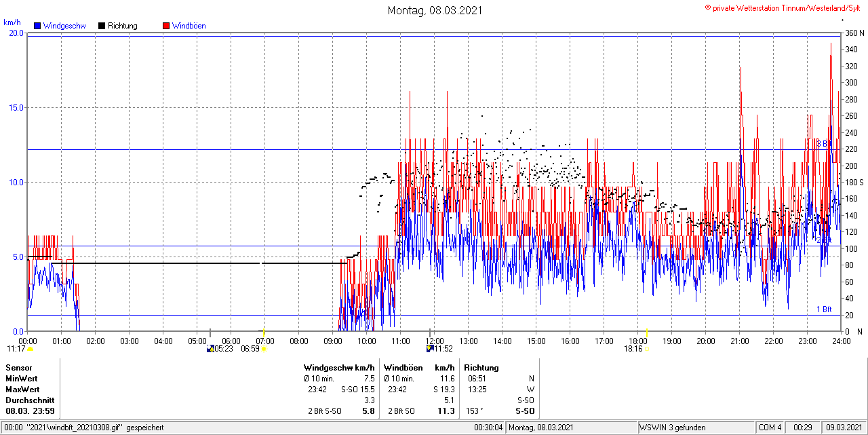Click the black Richtung legend swatch

[102, 26]
